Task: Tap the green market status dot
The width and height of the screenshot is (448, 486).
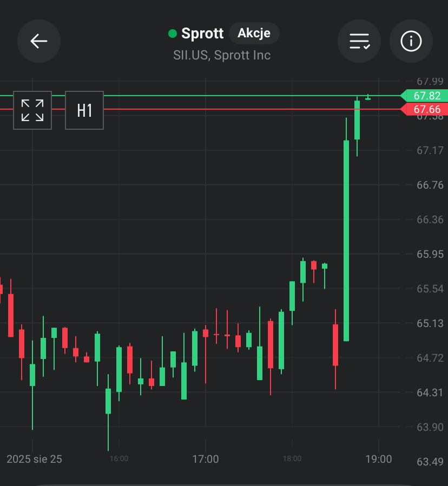Action: pos(173,34)
